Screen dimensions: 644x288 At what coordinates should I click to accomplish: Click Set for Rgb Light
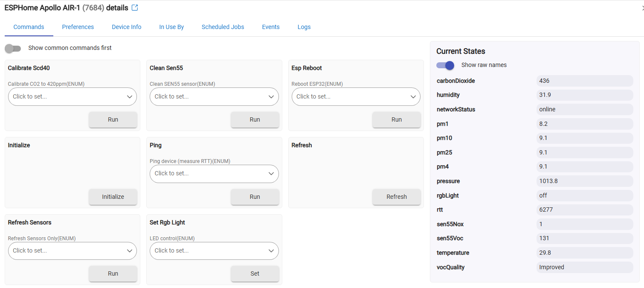255,273
